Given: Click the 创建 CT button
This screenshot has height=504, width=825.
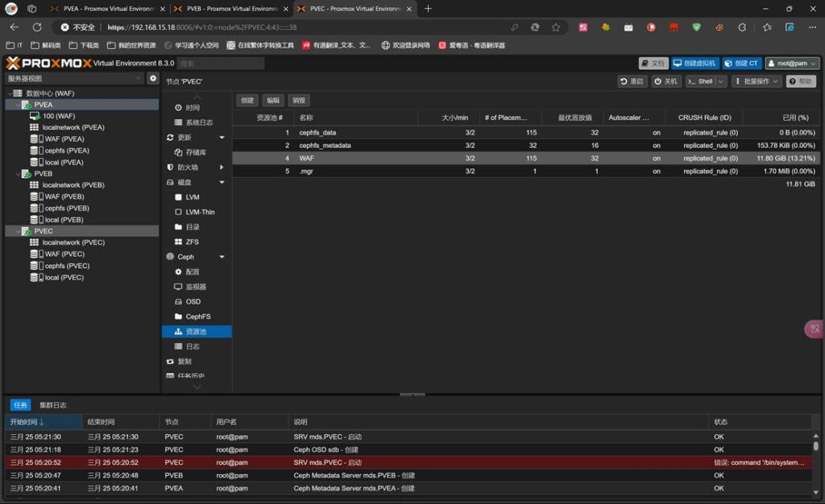Looking at the screenshot, I should point(742,63).
